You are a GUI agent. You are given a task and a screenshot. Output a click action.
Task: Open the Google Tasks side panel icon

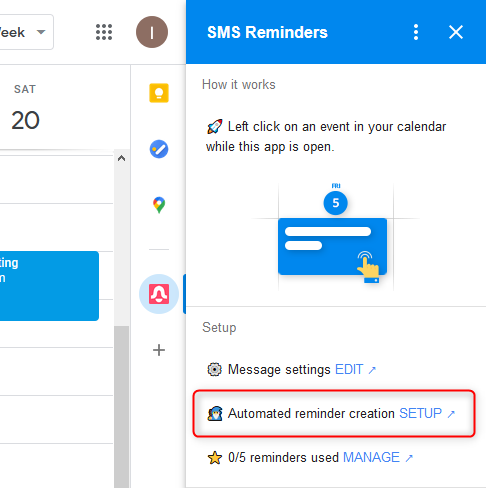pyautogui.click(x=159, y=149)
